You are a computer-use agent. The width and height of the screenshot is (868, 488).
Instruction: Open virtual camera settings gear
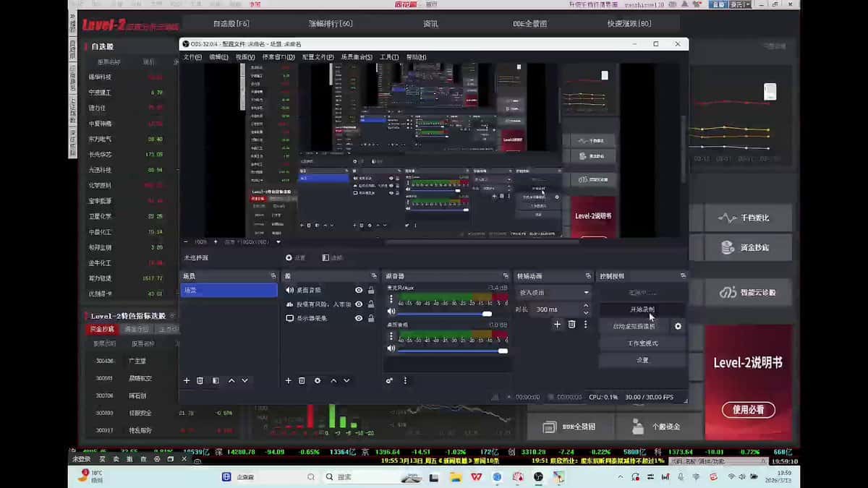[x=678, y=327]
